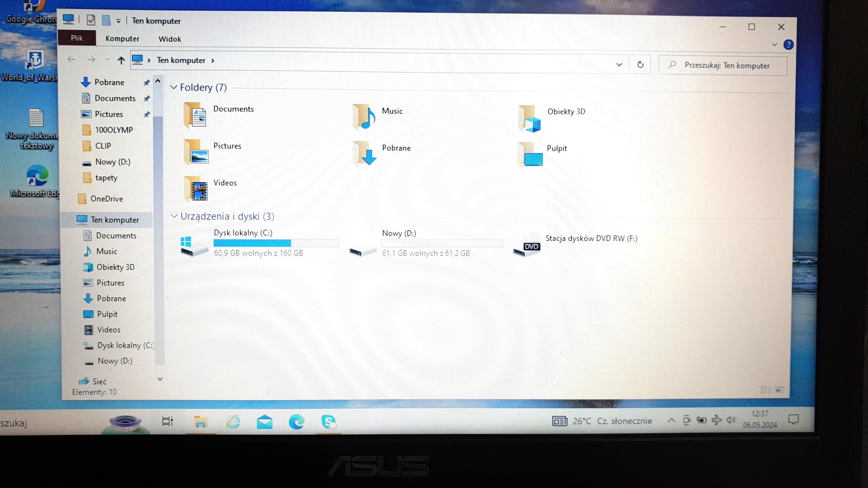Image resolution: width=868 pixels, height=488 pixels.
Task: Click the root breadcrumb arrow before Ten komputer
Action: (x=149, y=60)
